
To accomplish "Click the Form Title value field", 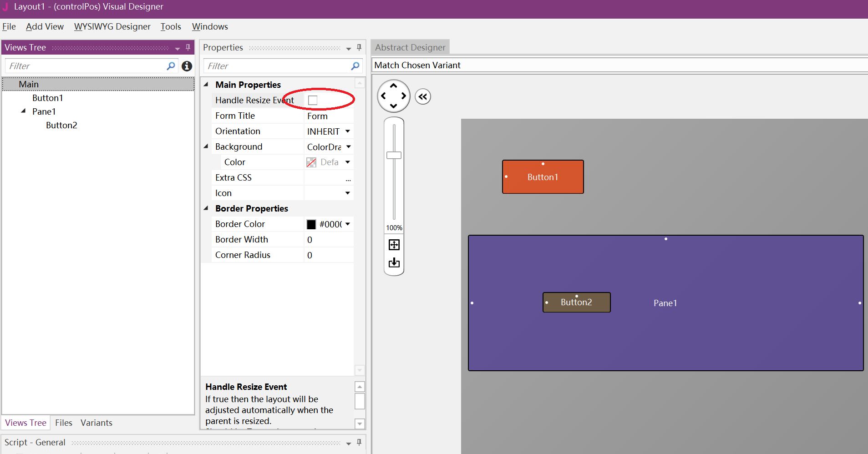I will [328, 116].
